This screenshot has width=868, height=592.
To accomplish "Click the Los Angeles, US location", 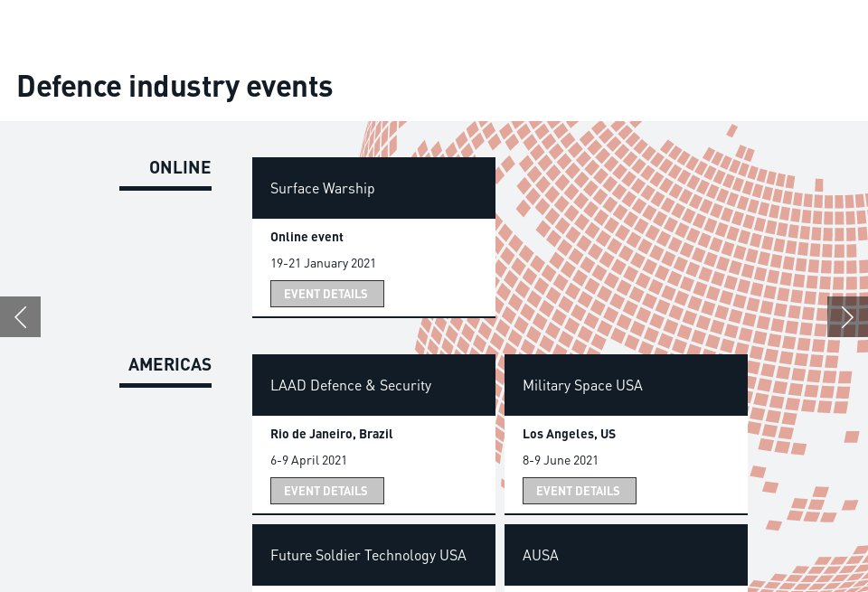I will point(569,434).
